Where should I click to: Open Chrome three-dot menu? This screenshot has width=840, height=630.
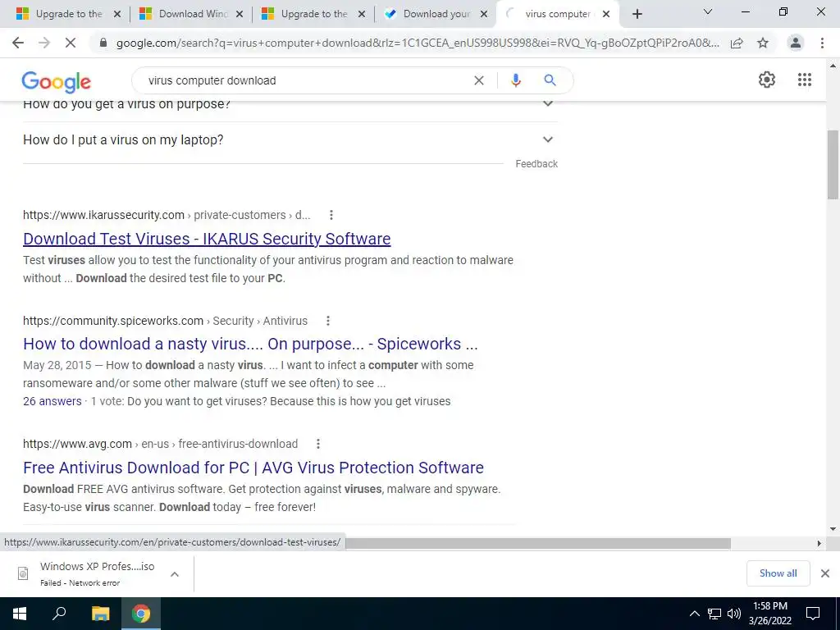pyautogui.click(x=822, y=43)
